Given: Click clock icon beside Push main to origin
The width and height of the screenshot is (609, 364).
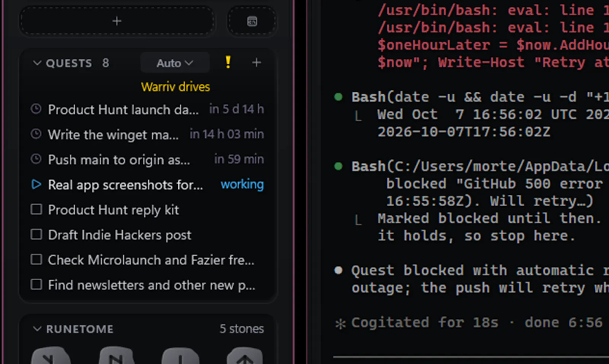Looking at the screenshot, I should point(36,159).
